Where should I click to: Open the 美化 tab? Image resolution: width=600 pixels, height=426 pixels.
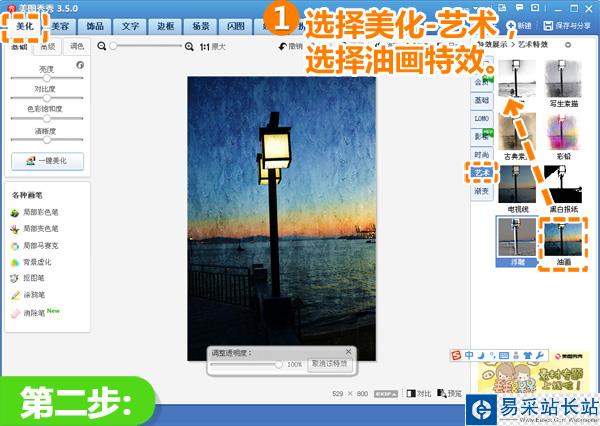25,26
